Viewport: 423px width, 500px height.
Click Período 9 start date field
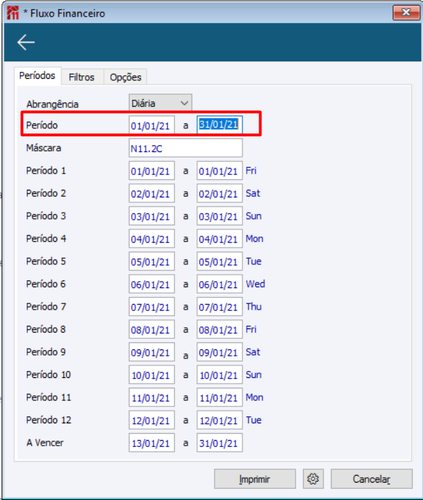(x=152, y=352)
